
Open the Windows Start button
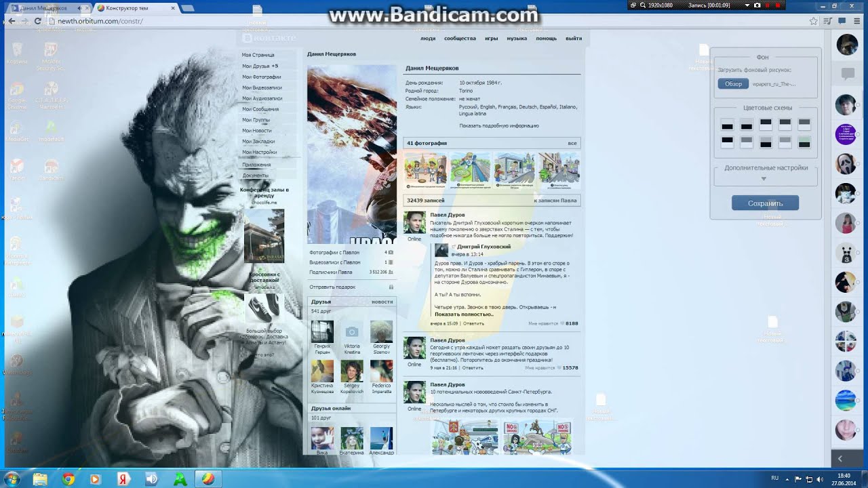pos(11,479)
